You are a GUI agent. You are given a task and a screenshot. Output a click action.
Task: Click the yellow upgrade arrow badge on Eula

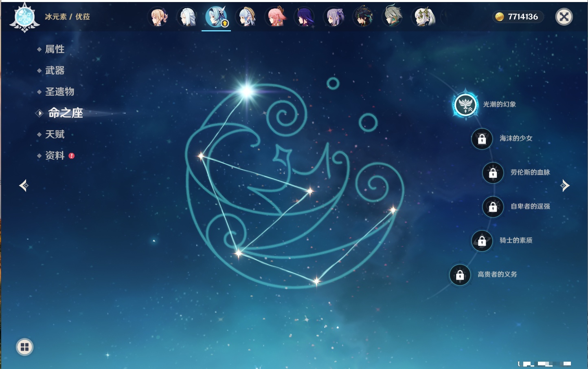tap(224, 24)
